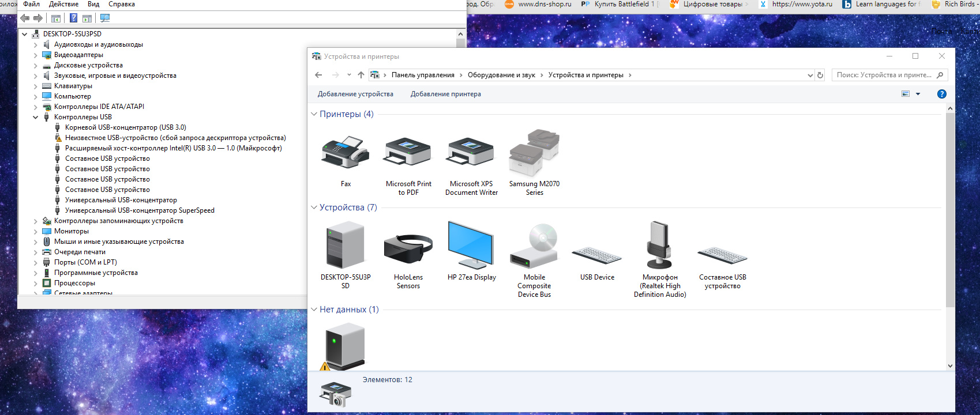Screen dimensions: 980x415
Task: Click Добавление принтера button
Action: pyautogui.click(x=445, y=94)
